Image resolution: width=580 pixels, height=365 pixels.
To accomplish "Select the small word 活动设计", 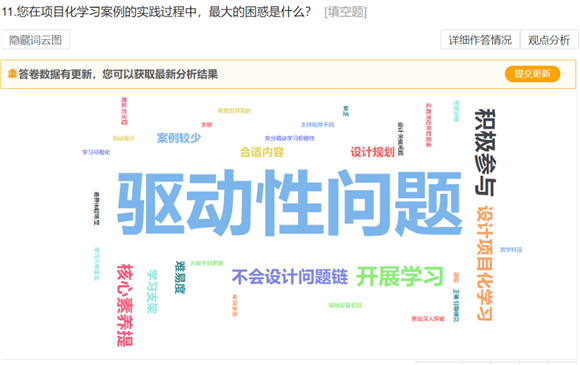I will (x=124, y=138).
